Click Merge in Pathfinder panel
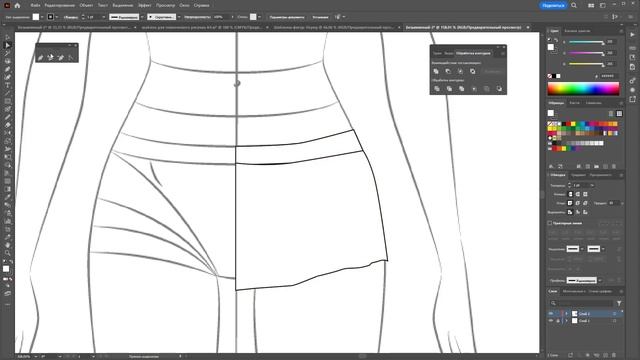This screenshot has width=640, height=360. coord(462,89)
